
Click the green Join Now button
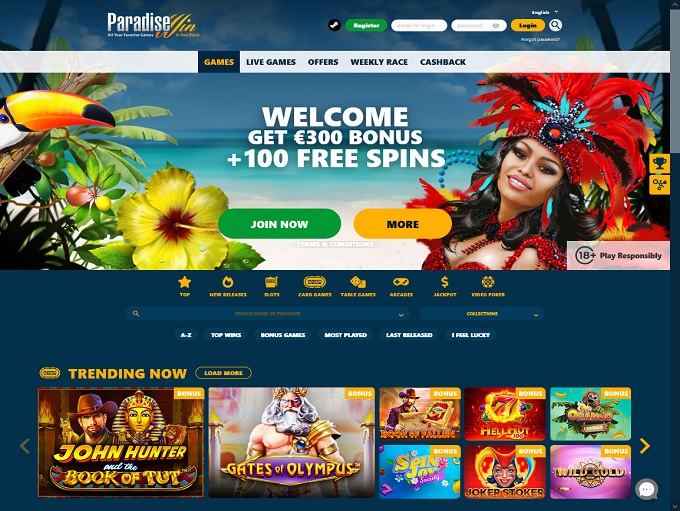[x=279, y=224]
